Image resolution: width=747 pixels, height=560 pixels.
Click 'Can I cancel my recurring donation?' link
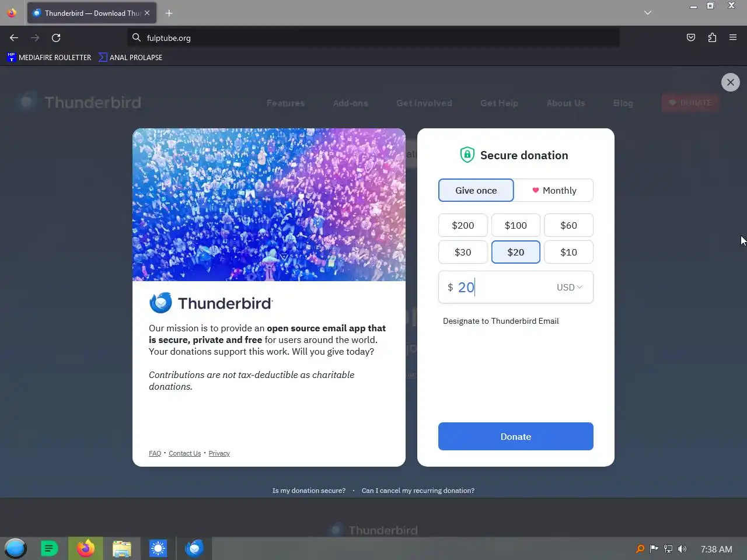coord(418,491)
